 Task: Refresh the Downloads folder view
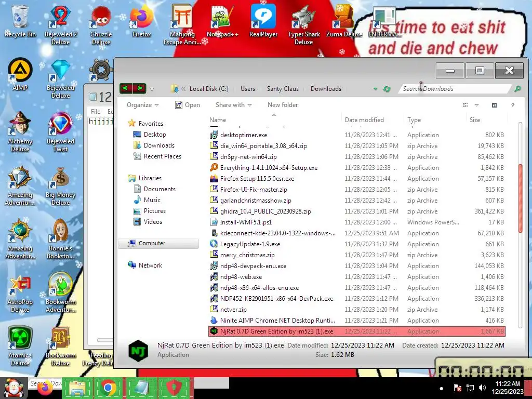387,89
